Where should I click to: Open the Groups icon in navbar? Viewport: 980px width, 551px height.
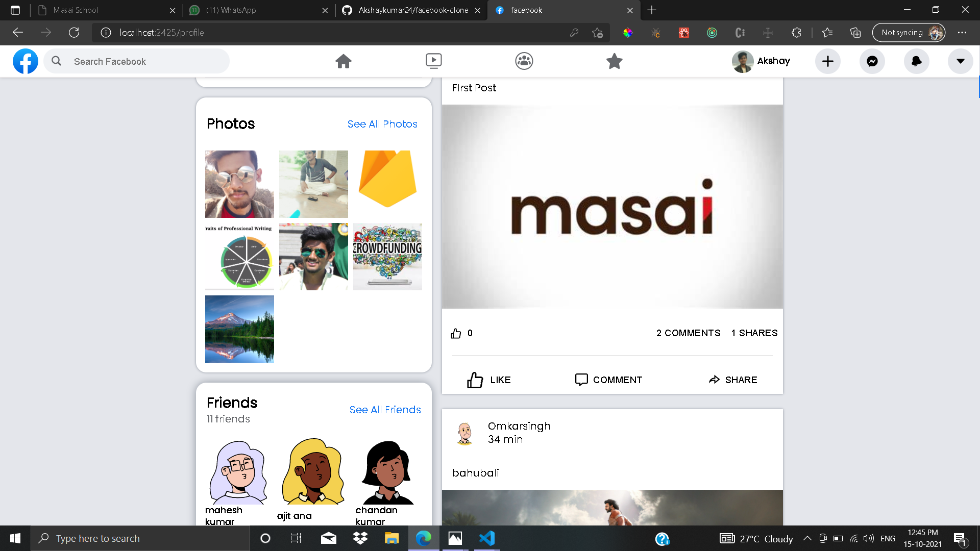tap(524, 61)
